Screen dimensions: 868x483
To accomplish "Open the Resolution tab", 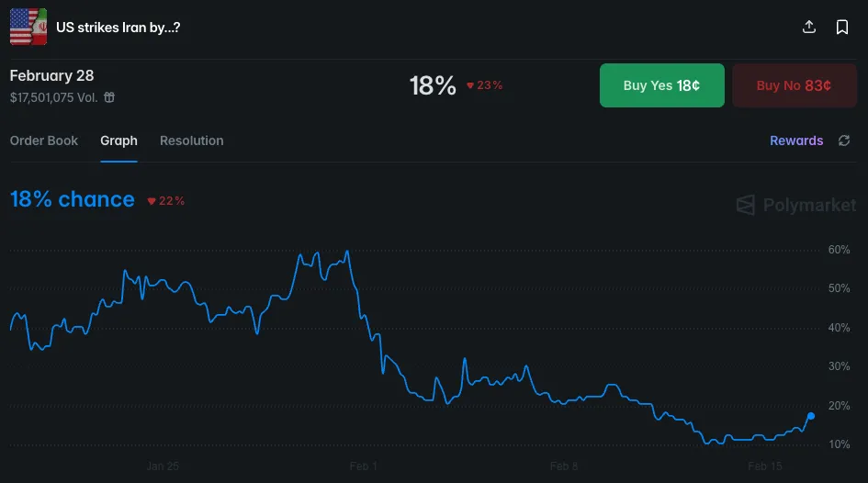I will coord(191,140).
